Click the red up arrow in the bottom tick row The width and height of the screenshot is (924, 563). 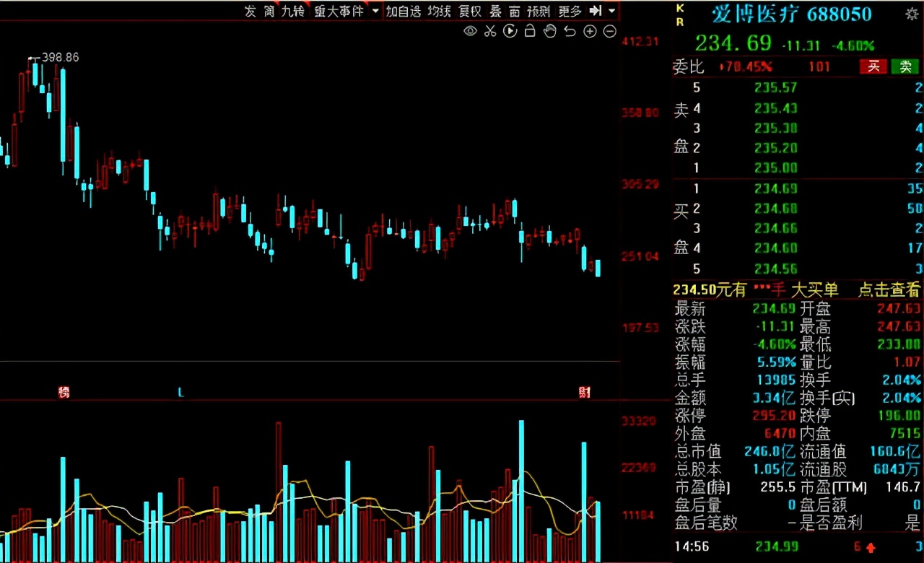coord(871,546)
